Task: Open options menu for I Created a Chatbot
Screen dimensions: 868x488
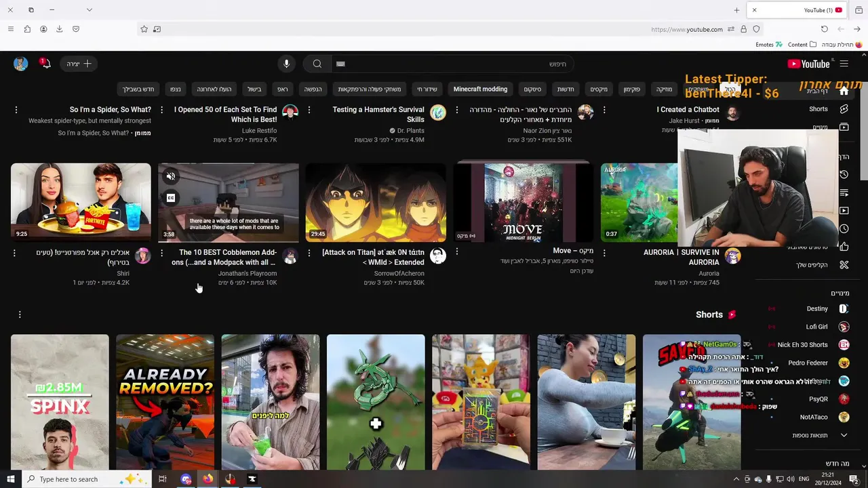Action: click(604, 110)
